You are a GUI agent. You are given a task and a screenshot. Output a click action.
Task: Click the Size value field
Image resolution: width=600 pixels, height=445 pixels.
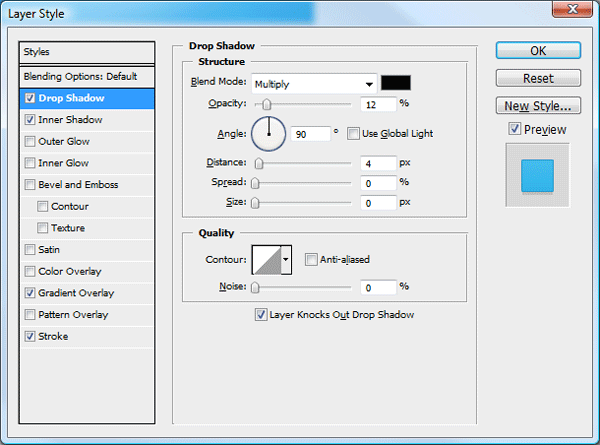pyautogui.click(x=378, y=203)
